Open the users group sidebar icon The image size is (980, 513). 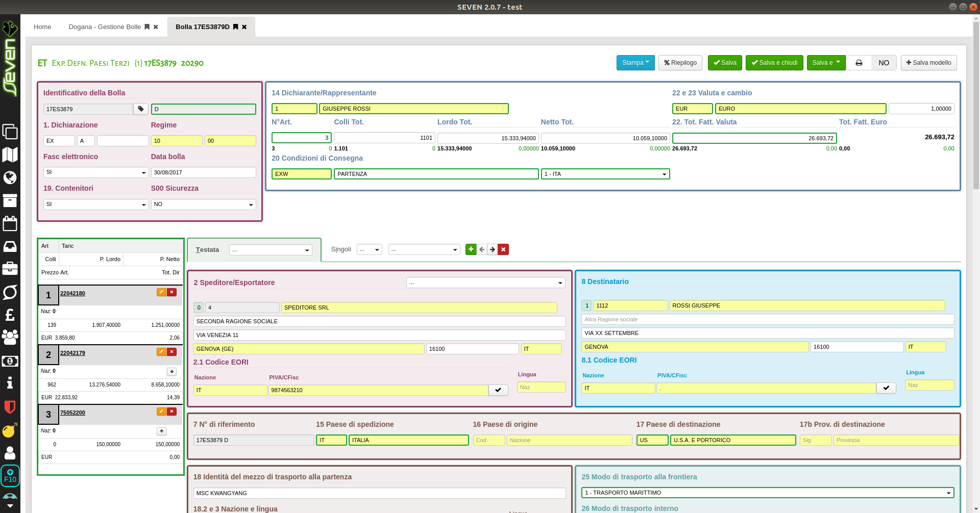coord(10,337)
